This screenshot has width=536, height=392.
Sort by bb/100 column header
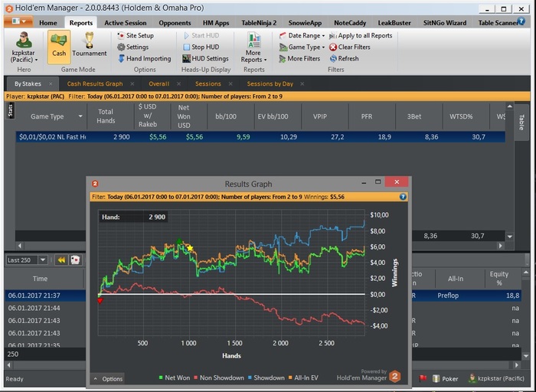click(226, 116)
